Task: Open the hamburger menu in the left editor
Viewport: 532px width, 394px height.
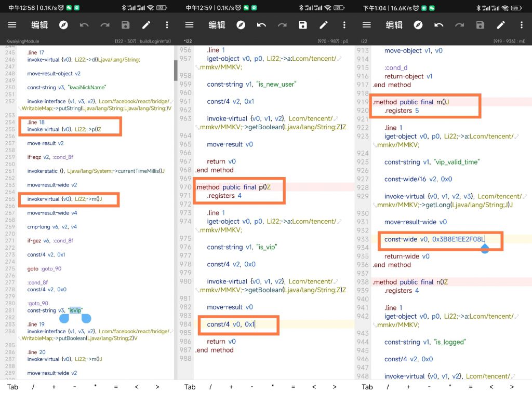Action: click(12, 25)
